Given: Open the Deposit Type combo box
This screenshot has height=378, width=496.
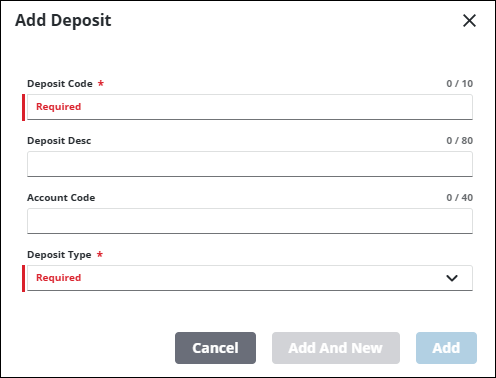Looking at the screenshot, I should coord(250,278).
